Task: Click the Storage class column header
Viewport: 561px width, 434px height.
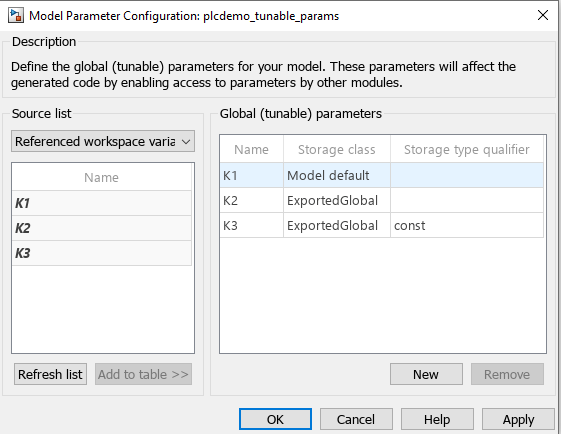Action: [337, 149]
